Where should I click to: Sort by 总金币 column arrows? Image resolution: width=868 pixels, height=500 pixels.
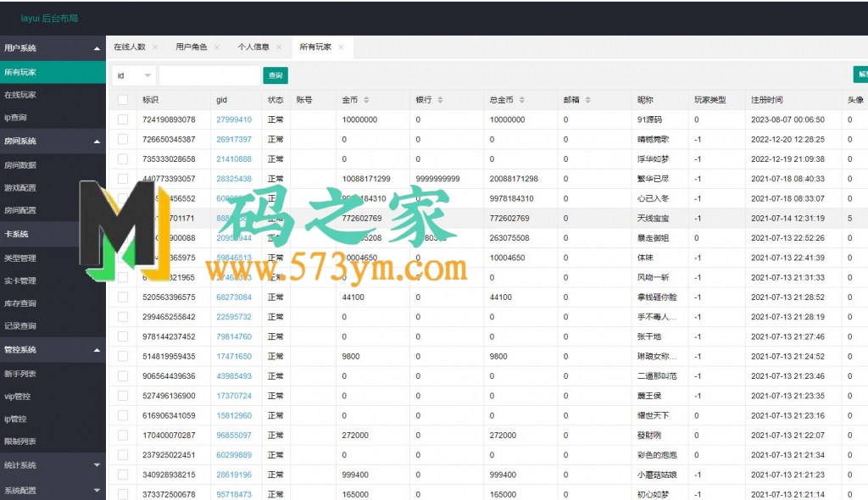pyautogui.click(x=522, y=100)
